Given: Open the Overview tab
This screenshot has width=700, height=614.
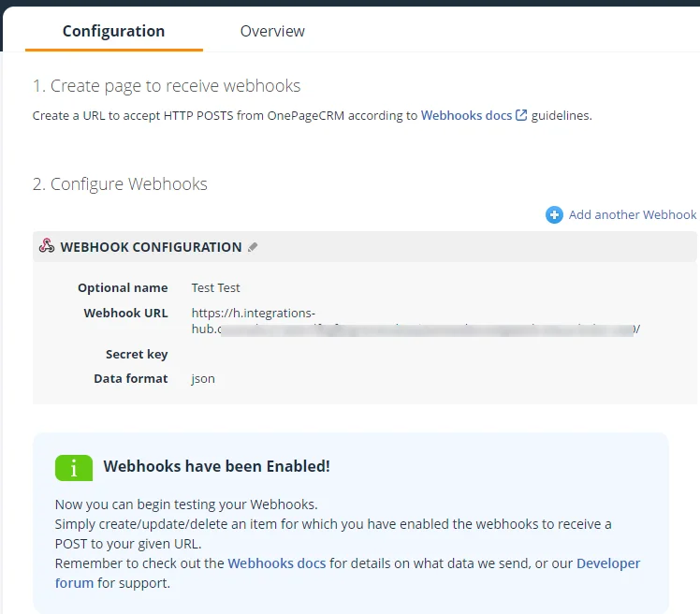Looking at the screenshot, I should (272, 31).
